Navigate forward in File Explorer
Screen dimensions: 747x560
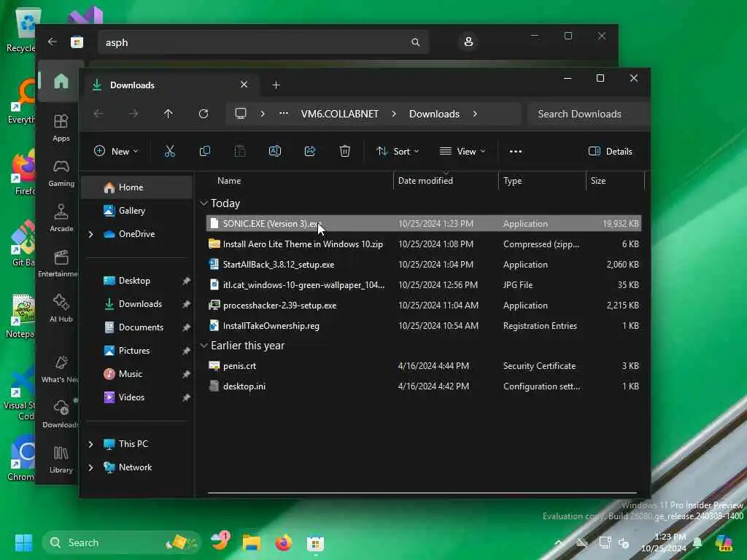[x=133, y=114]
